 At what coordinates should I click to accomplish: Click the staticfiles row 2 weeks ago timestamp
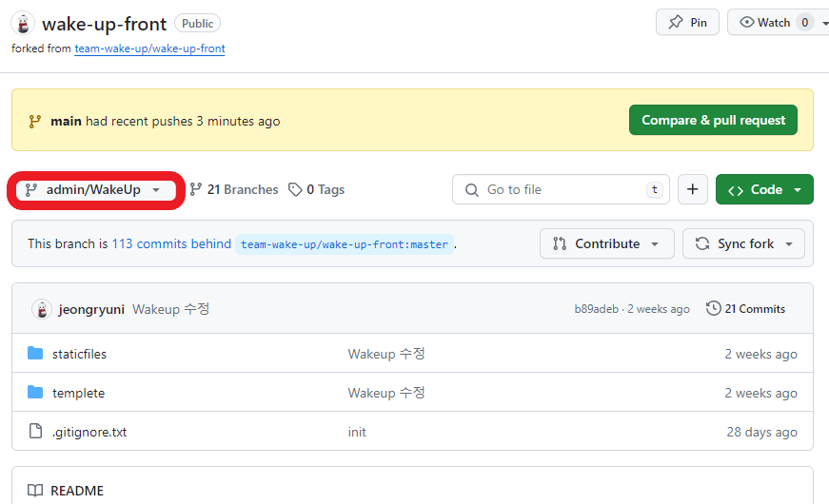tap(760, 354)
